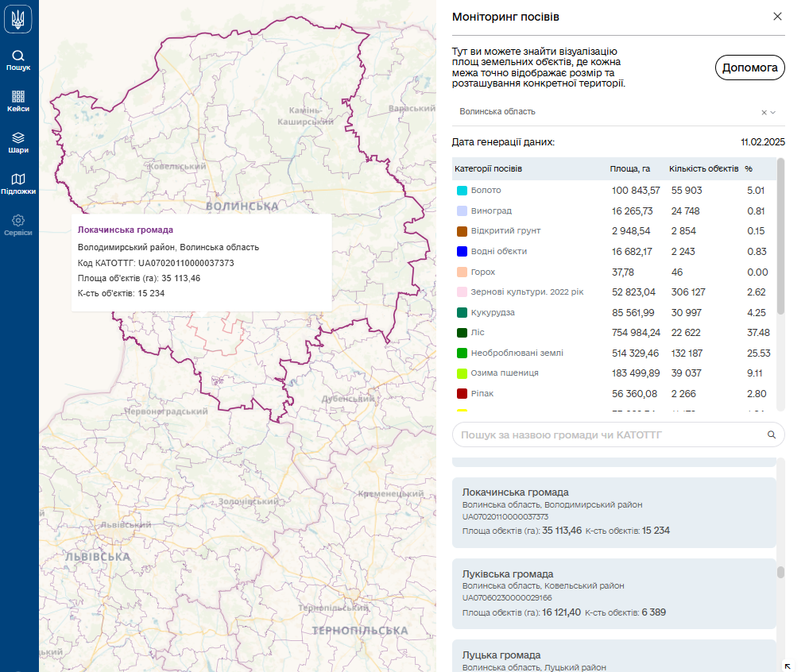
Task: Click the ВОЛИНСЬКА region label on map
Action: pyautogui.click(x=242, y=207)
